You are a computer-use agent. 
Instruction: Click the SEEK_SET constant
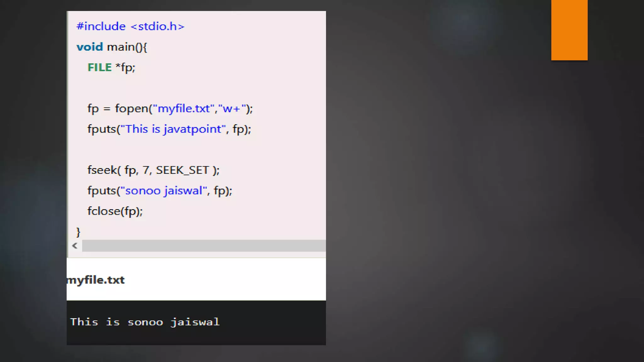182,170
